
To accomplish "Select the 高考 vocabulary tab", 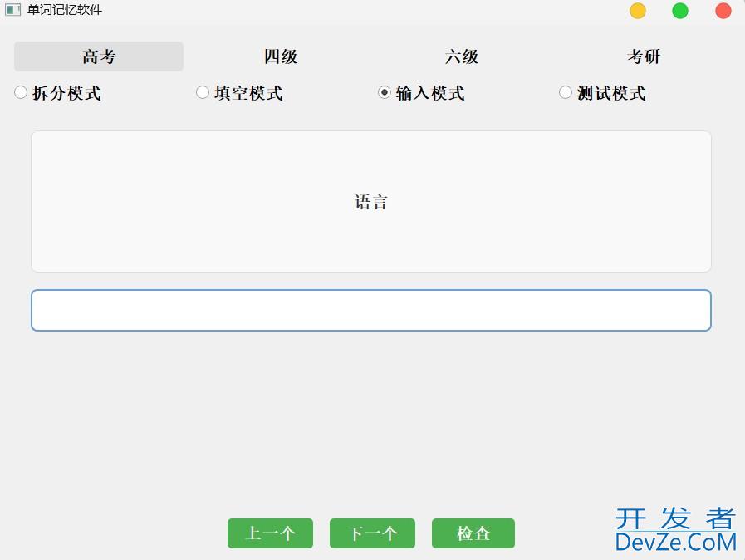I will point(99,56).
